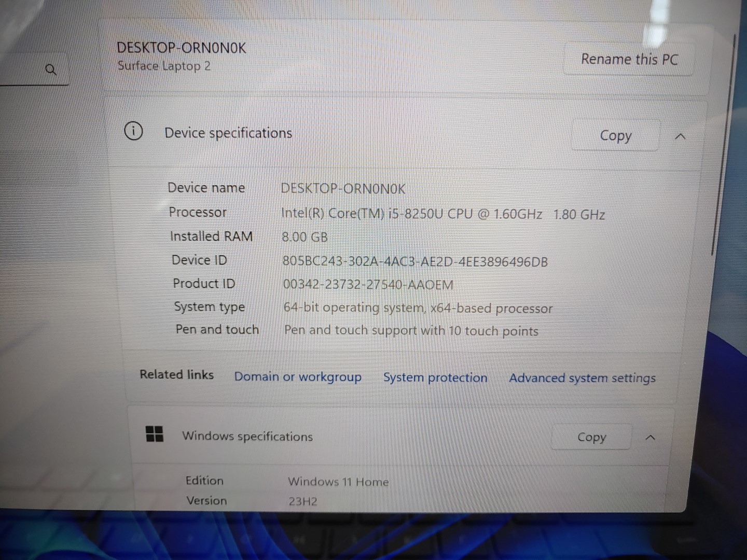Copy the device specifications

(x=615, y=136)
